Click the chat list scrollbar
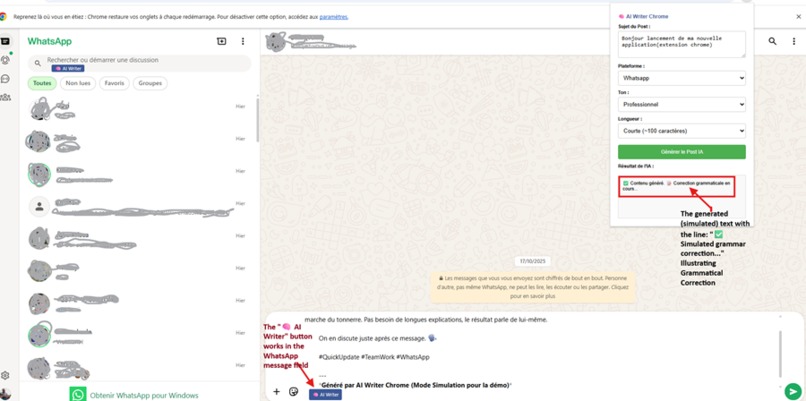806x401 pixels. 257,120
